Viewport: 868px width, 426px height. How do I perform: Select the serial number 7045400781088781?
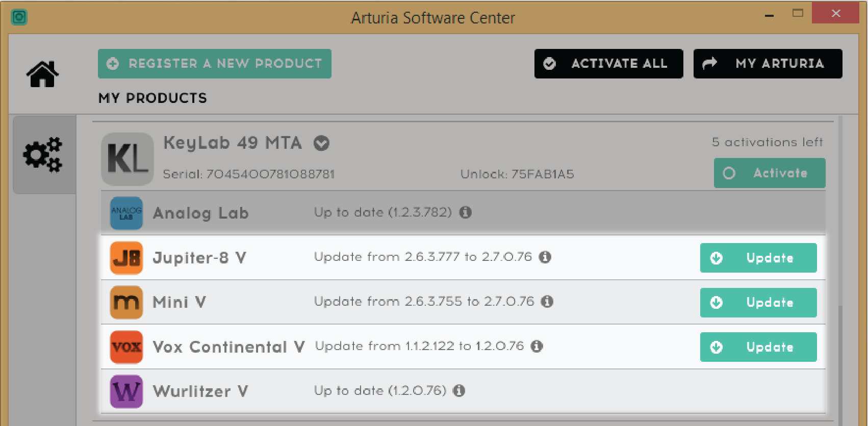click(x=270, y=174)
